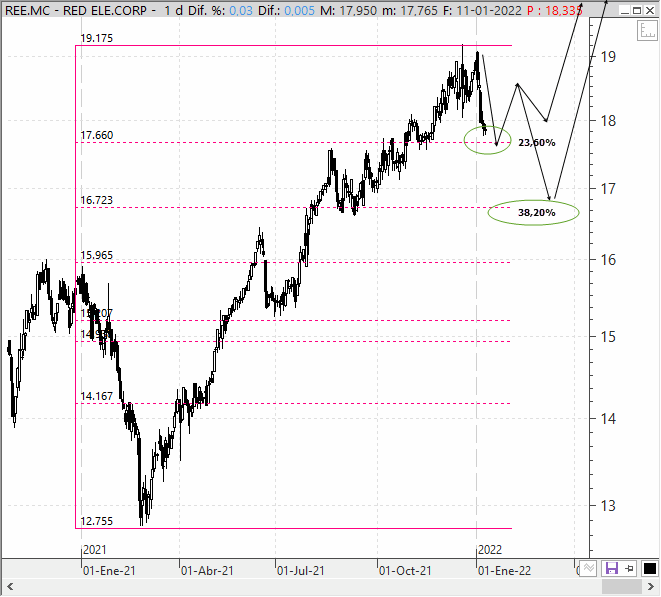Click the horizontal scrollbar left arrow
This screenshot has height=597, width=661.
click(x=10, y=587)
